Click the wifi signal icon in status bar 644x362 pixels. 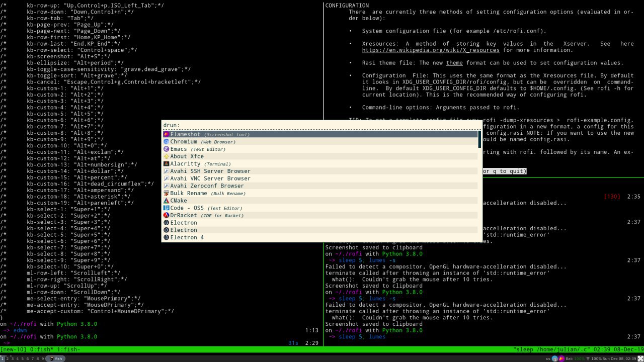(x=588, y=358)
